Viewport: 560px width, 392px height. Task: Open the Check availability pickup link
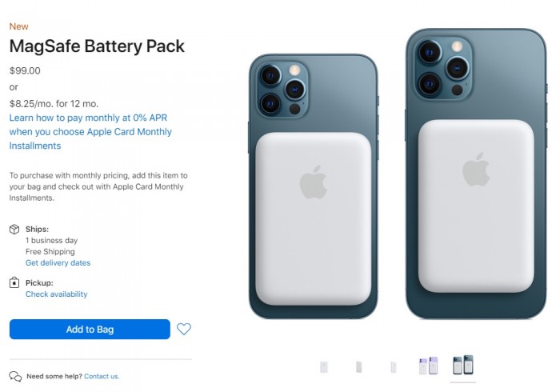(x=56, y=294)
